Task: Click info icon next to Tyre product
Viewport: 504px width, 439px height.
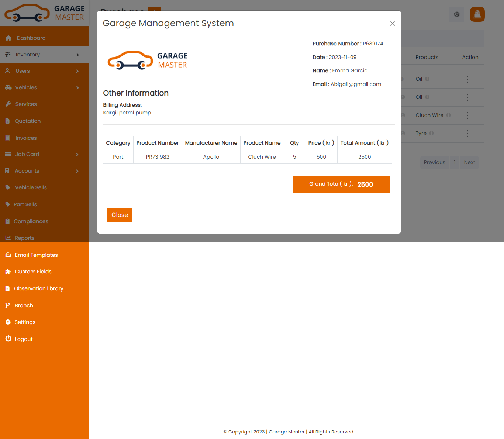Action: pos(431,133)
